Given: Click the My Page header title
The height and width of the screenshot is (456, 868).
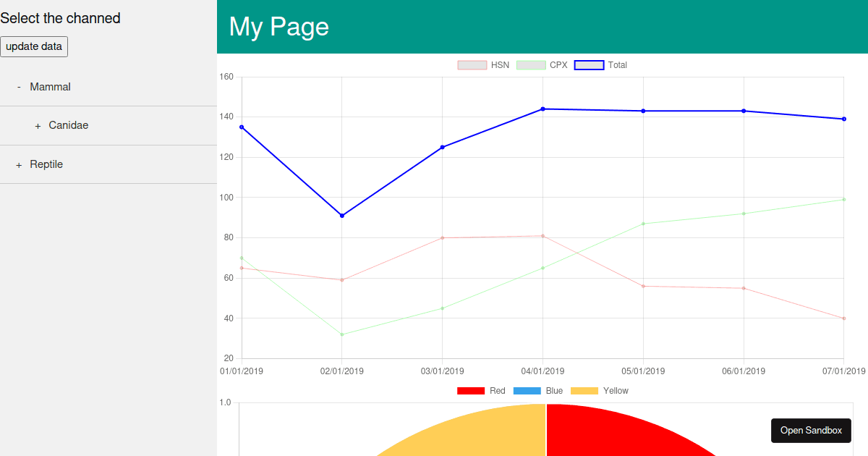Looking at the screenshot, I should [x=278, y=27].
